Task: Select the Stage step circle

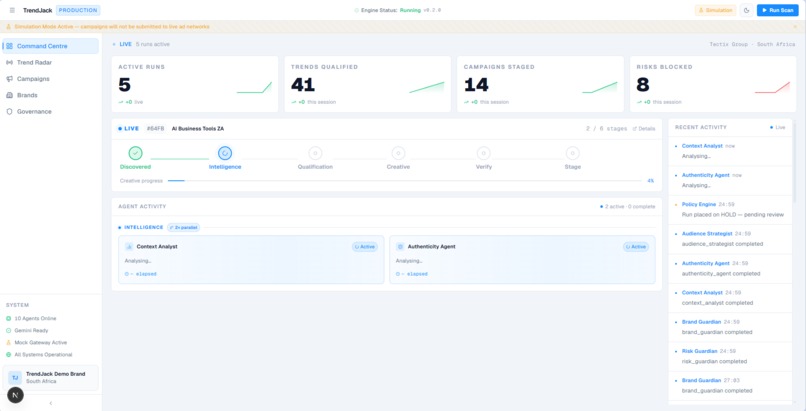Action: click(573, 153)
